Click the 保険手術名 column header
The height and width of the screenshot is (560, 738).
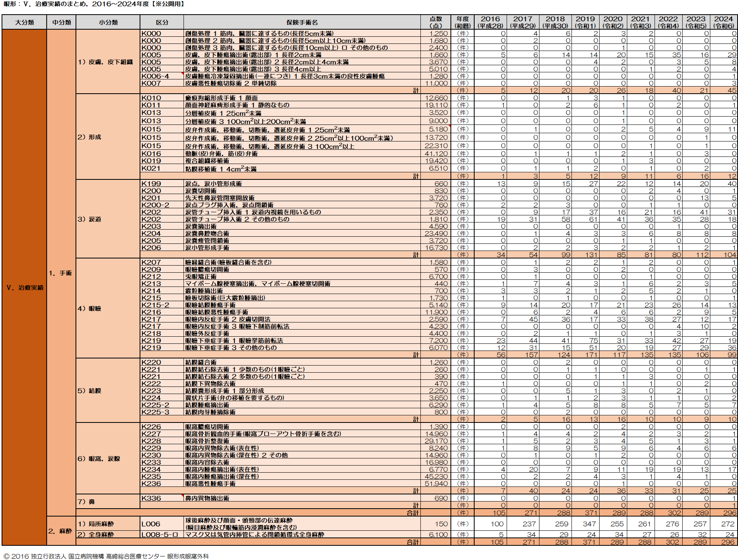point(302,23)
